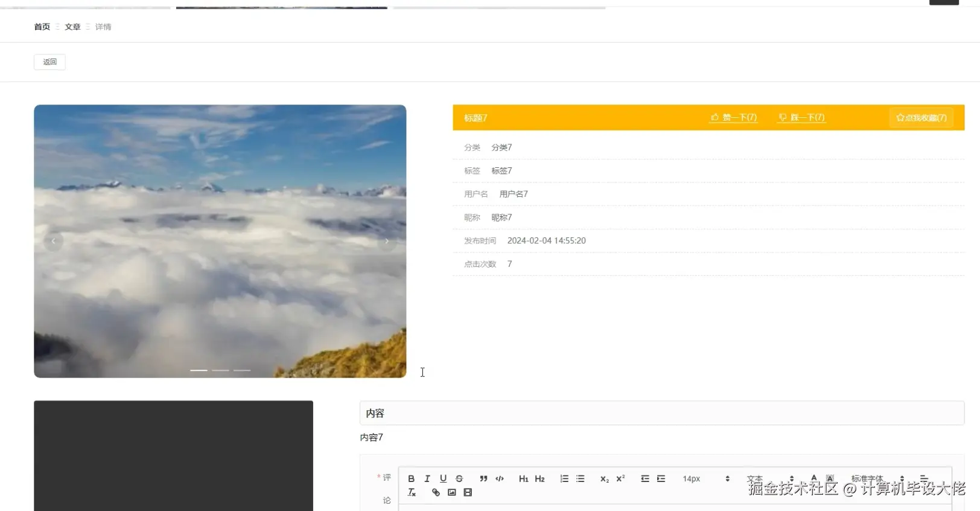Toggle underline formatting in comment editor
The width and height of the screenshot is (980, 511).
(x=443, y=478)
